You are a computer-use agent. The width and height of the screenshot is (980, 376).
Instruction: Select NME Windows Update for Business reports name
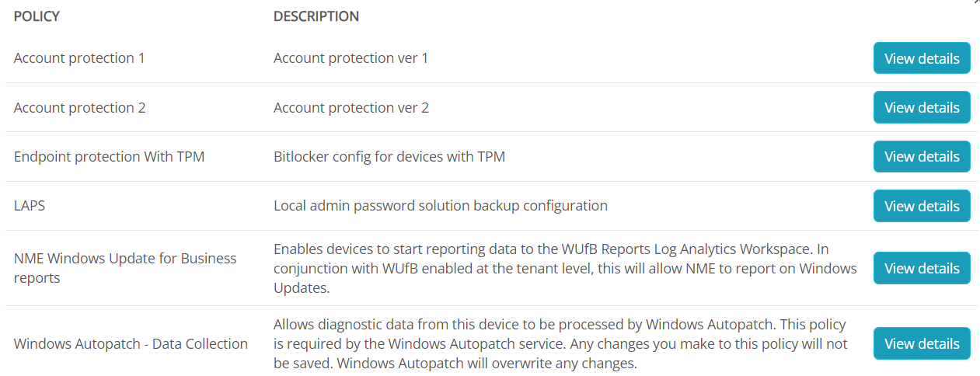click(x=125, y=268)
